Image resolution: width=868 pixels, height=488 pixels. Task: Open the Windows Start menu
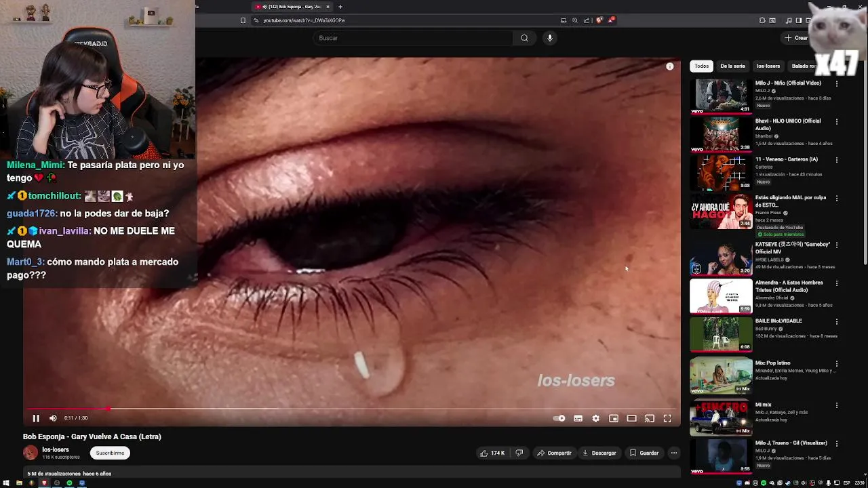tap(6, 483)
